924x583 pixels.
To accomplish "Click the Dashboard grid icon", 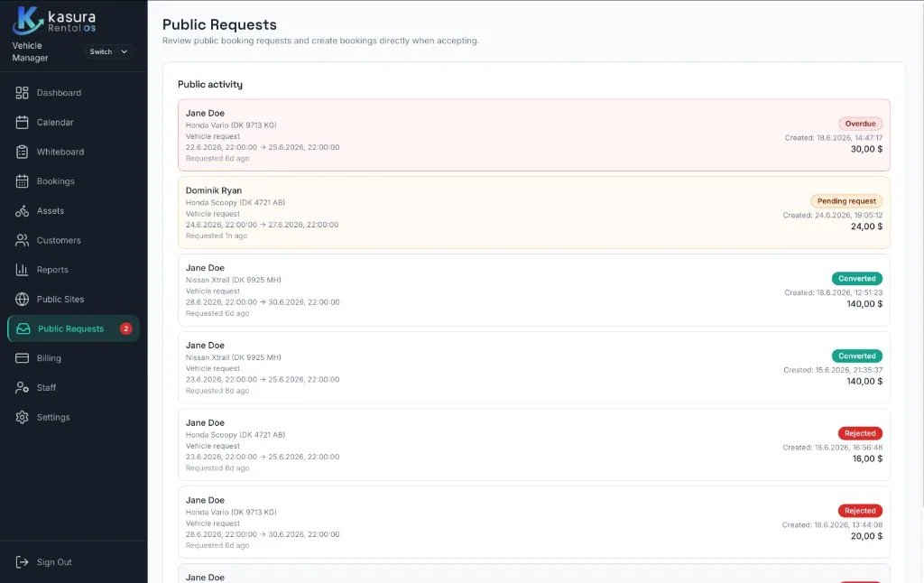I will [x=22, y=93].
